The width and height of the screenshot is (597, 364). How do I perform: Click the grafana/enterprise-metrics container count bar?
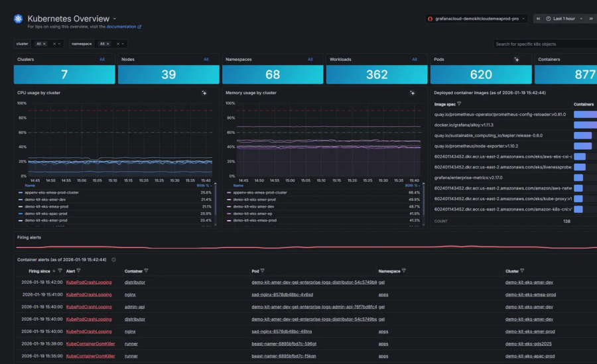(578, 178)
